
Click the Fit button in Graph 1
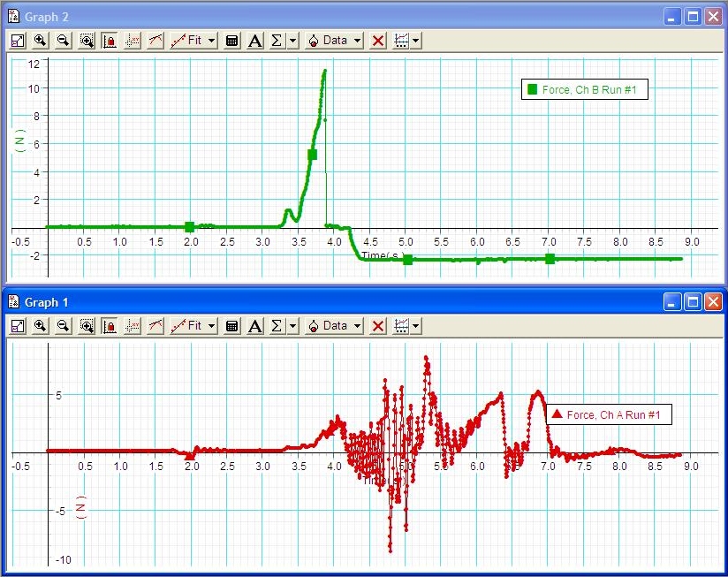(x=186, y=326)
